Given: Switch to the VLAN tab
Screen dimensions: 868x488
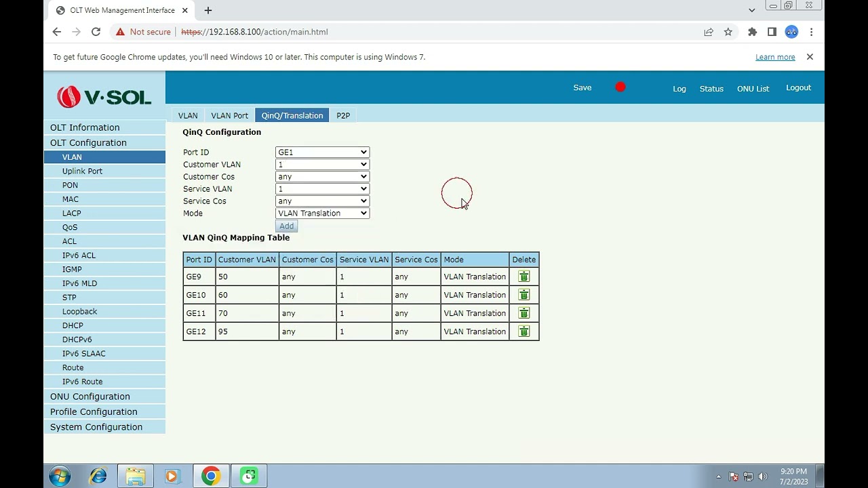Looking at the screenshot, I should [x=188, y=116].
